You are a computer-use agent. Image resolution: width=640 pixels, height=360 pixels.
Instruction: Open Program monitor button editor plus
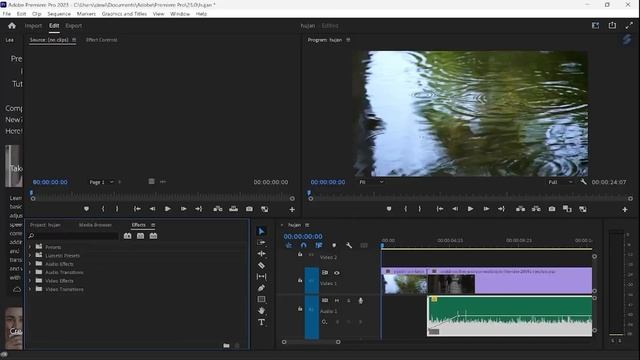(624, 209)
